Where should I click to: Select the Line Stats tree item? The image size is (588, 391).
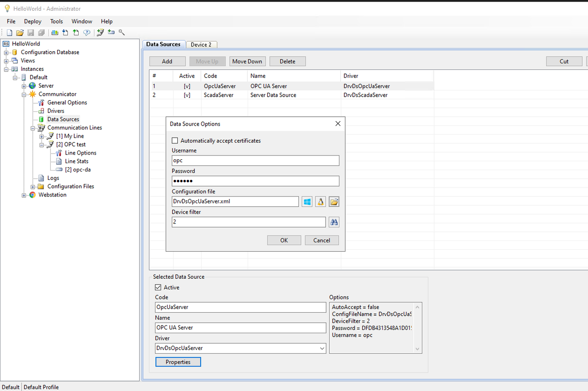tap(77, 161)
